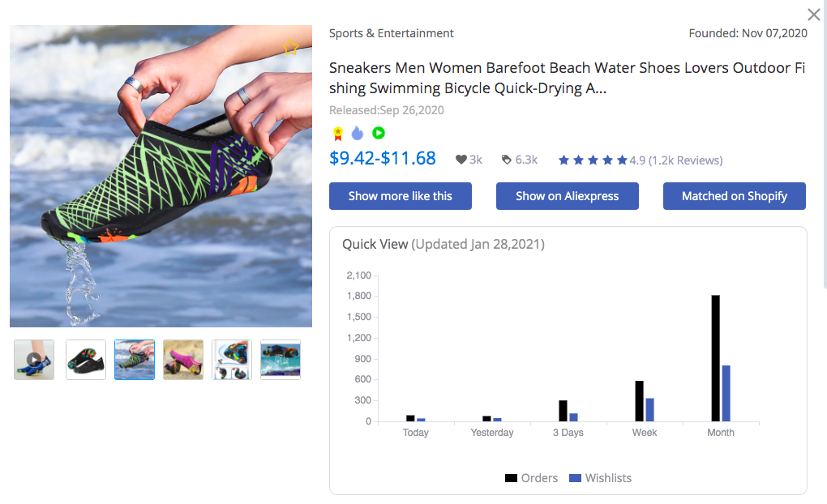
Task: Click the favorite star on product image
Action: click(290, 48)
